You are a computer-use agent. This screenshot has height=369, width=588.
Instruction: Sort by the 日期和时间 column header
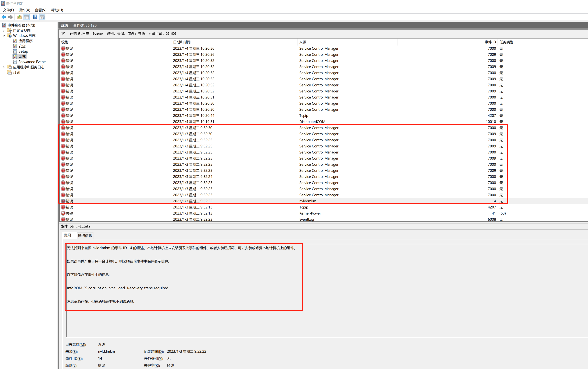[x=182, y=42]
